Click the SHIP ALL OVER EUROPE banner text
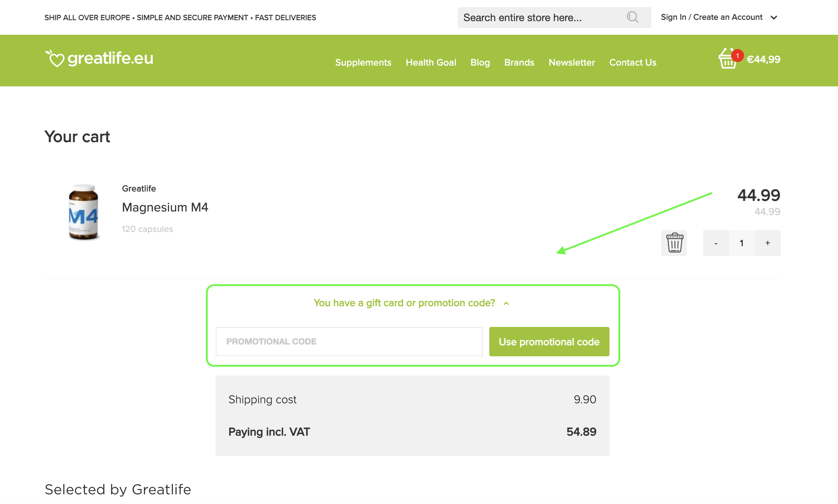Image resolution: width=838 pixels, height=504 pixels. (x=180, y=18)
